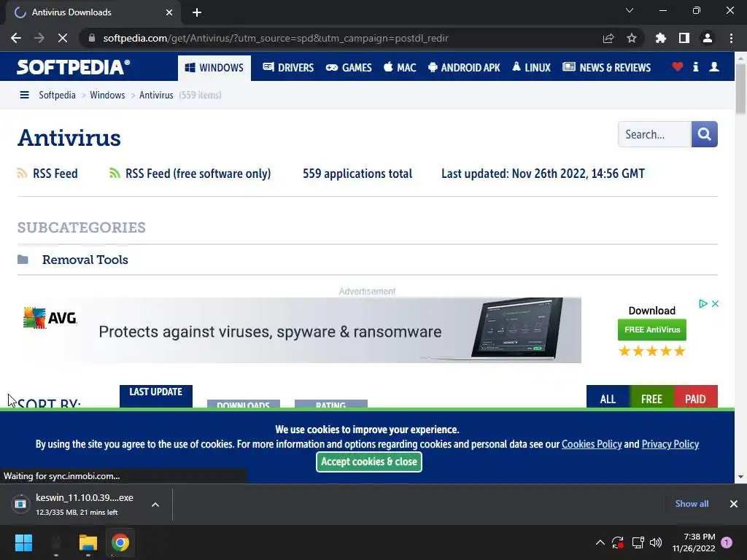
Task: Click the page vertical scrollbar thumb
Action: pos(740,88)
